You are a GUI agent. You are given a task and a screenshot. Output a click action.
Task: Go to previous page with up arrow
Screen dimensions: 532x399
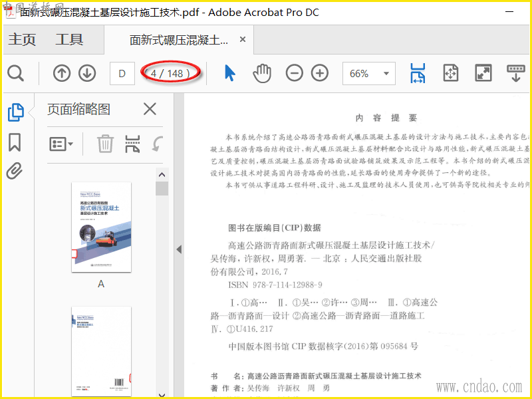[x=62, y=73]
